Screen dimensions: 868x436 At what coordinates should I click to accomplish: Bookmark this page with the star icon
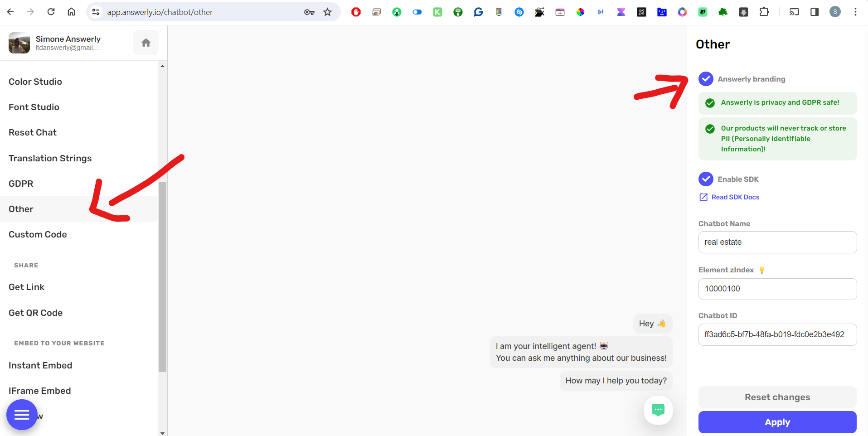click(328, 12)
